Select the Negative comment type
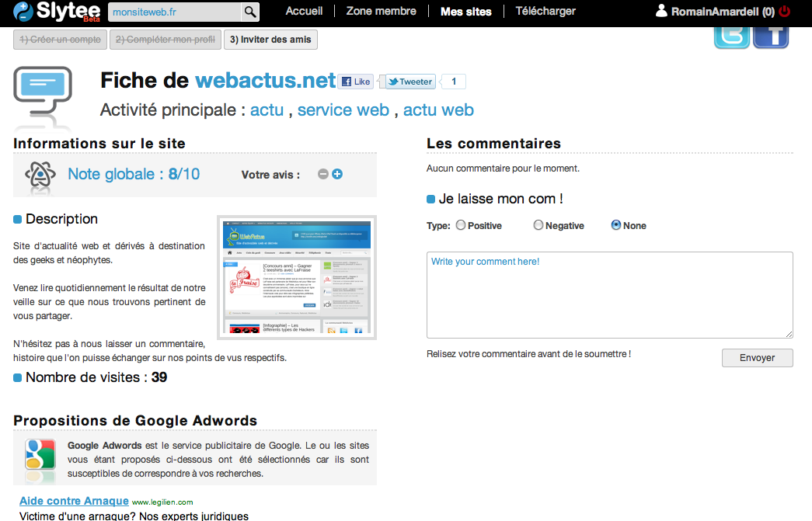 point(538,225)
